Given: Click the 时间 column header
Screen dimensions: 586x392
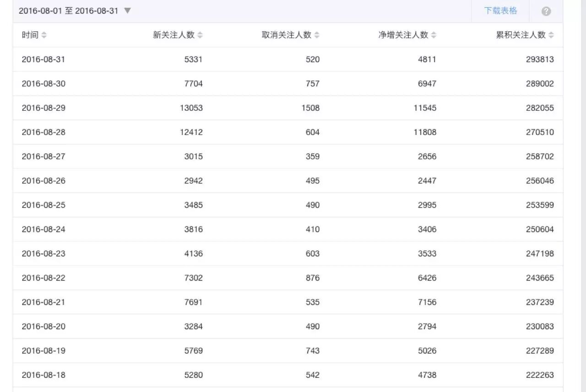Looking at the screenshot, I should [30, 35].
